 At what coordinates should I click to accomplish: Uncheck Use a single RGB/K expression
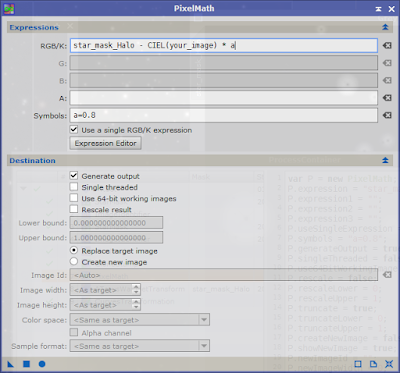[74, 130]
